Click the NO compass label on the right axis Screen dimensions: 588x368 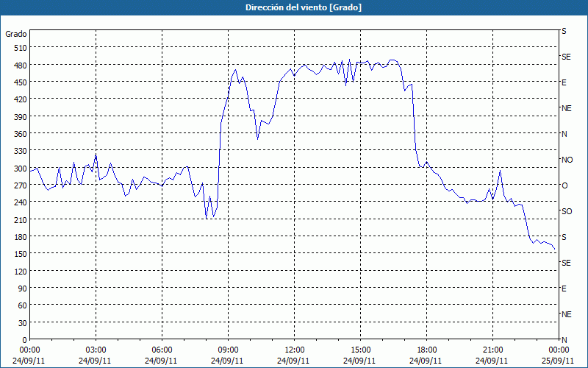point(567,160)
